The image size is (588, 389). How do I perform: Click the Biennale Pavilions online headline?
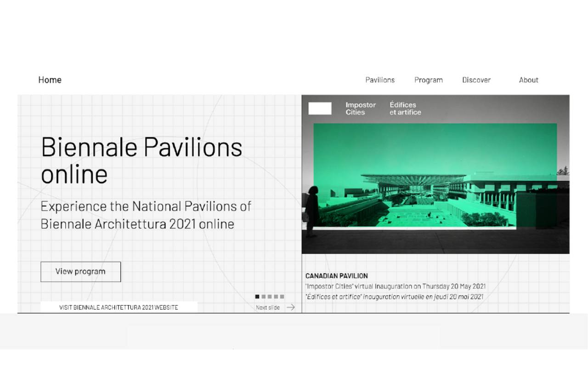click(141, 160)
